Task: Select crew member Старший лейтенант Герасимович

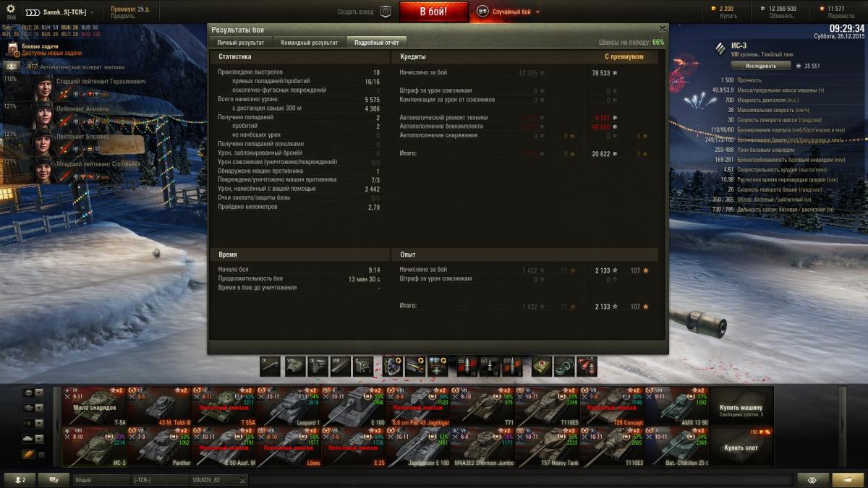Action: coord(87,87)
